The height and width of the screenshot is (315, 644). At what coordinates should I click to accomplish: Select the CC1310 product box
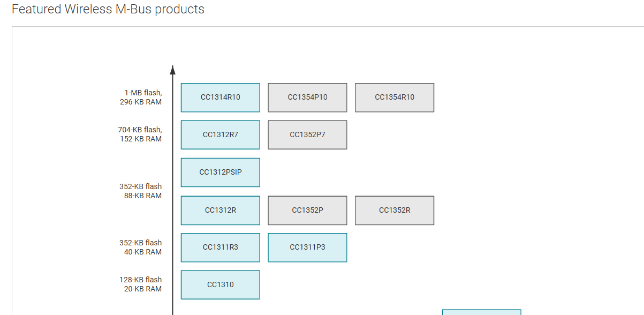[x=221, y=284]
